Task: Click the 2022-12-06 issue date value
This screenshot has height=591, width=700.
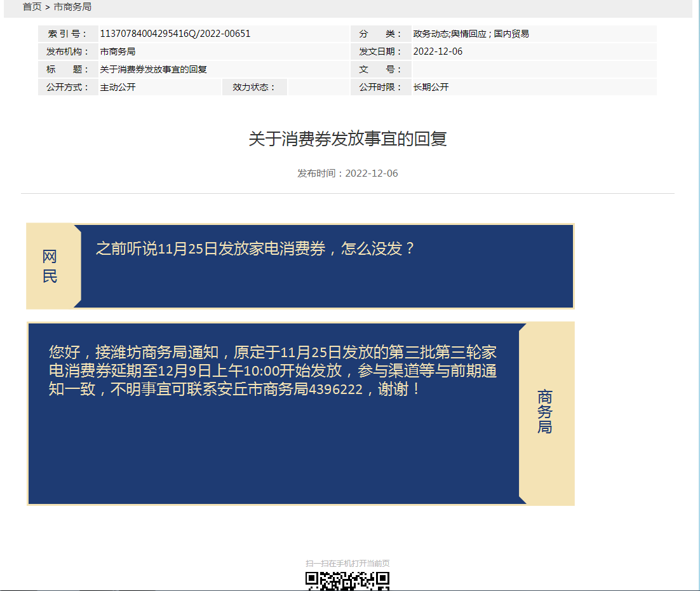Action: click(438, 51)
